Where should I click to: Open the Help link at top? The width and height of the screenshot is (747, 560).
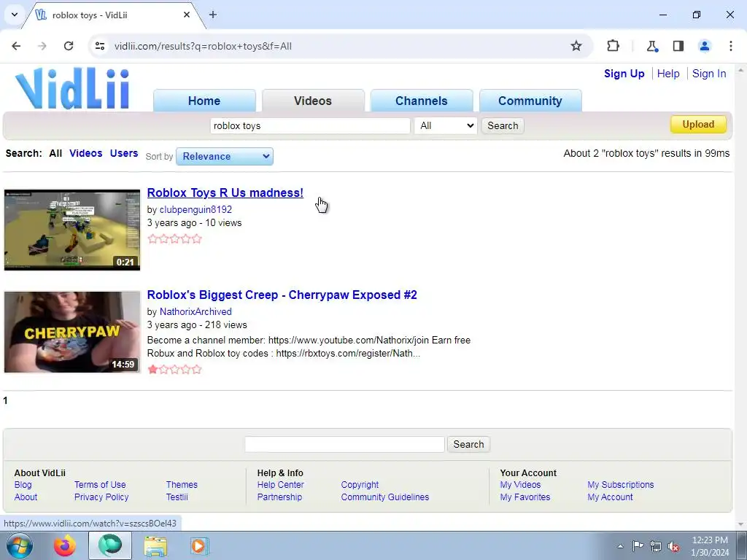pyautogui.click(x=668, y=74)
